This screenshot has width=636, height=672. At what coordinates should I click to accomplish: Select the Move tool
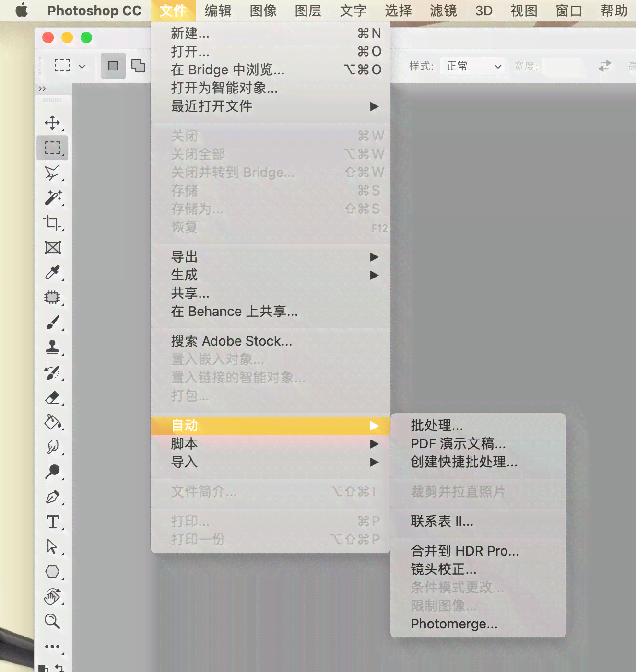[x=52, y=123]
